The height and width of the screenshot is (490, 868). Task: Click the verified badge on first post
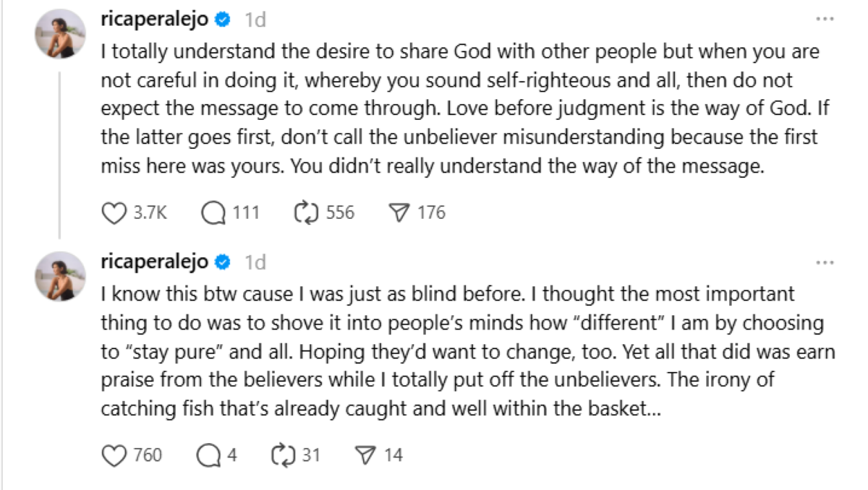pyautogui.click(x=224, y=20)
